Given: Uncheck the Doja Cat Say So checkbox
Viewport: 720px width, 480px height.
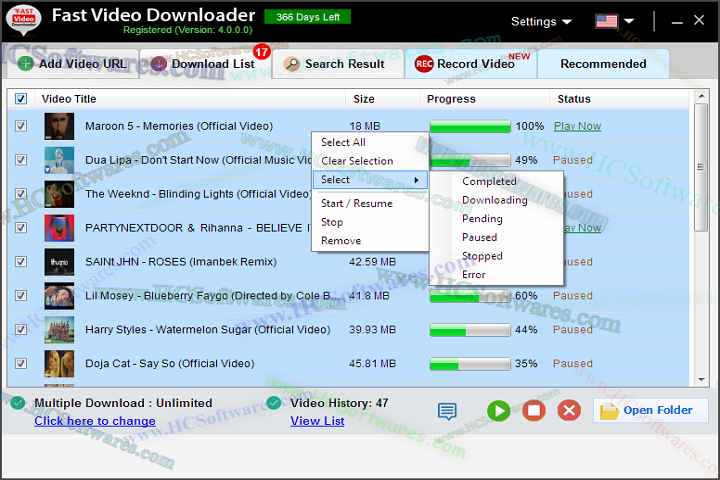Looking at the screenshot, I should (x=21, y=363).
